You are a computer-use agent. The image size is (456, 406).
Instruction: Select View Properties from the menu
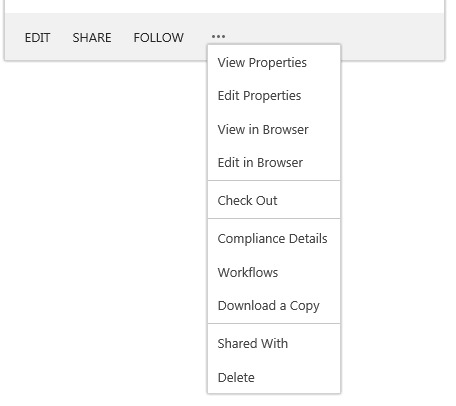coord(274,63)
